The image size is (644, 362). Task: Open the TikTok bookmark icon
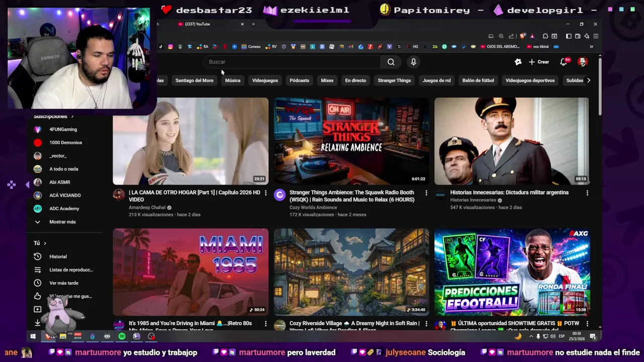tap(161, 47)
